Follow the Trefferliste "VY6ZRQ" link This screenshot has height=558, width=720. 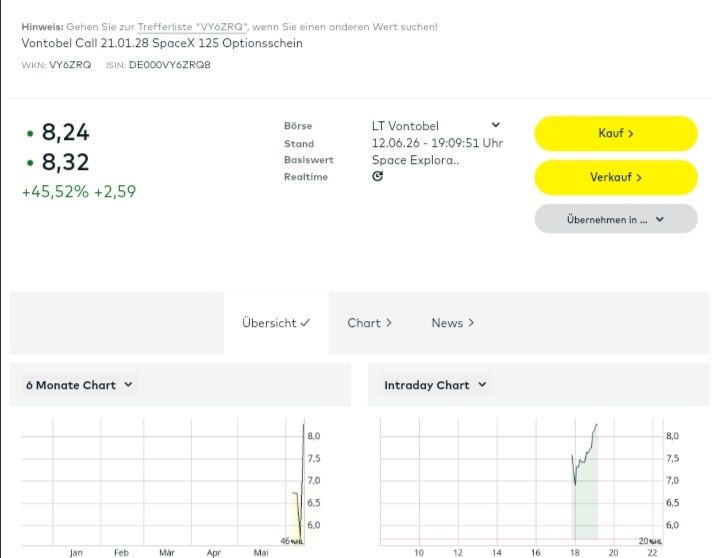(x=192, y=27)
